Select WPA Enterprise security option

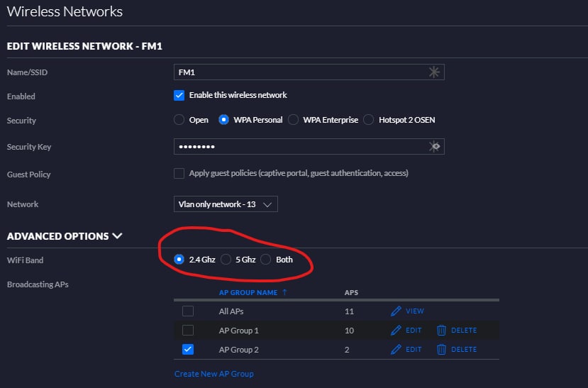[x=293, y=120]
